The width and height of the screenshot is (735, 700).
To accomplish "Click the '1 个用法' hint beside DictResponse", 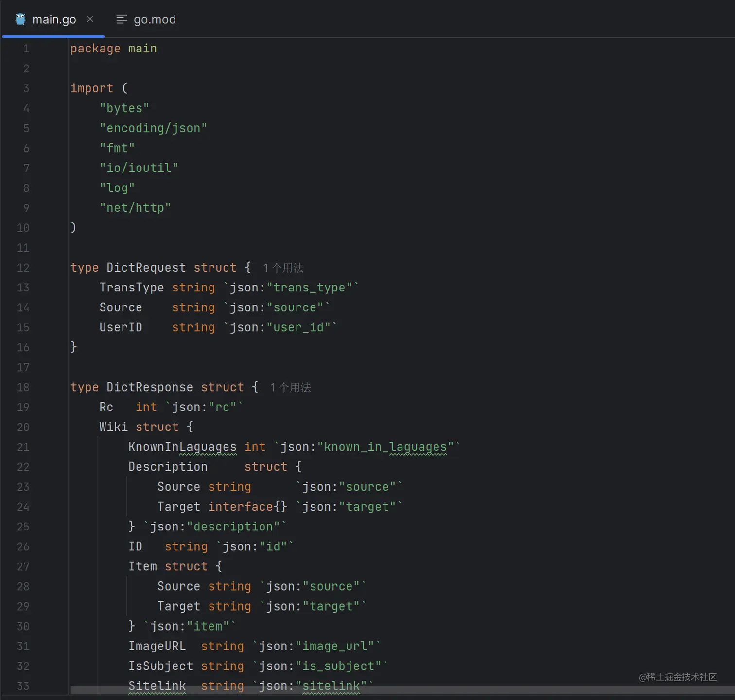I will tap(290, 387).
